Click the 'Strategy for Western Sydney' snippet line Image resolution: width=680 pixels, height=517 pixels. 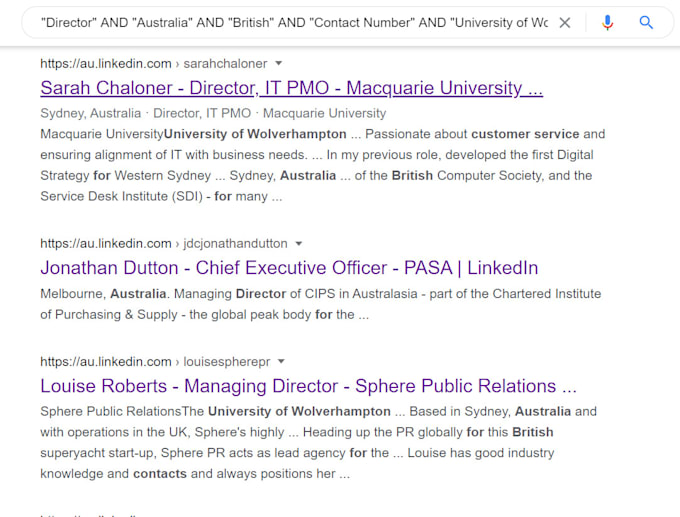click(316, 176)
